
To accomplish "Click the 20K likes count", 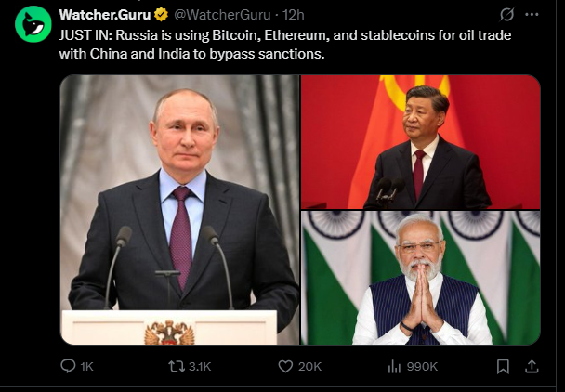I will tap(309, 367).
